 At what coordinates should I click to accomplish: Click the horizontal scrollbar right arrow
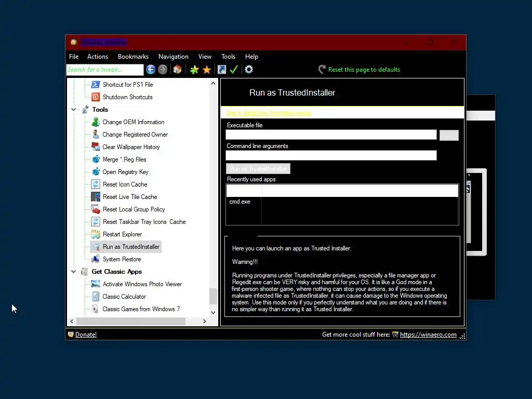205,321
